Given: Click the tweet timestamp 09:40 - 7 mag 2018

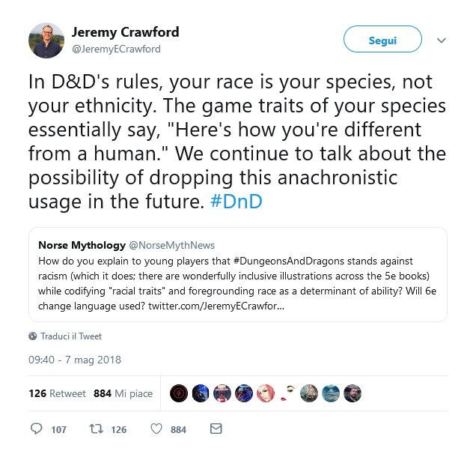Looking at the screenshot, I should click(x=75, y=360).
